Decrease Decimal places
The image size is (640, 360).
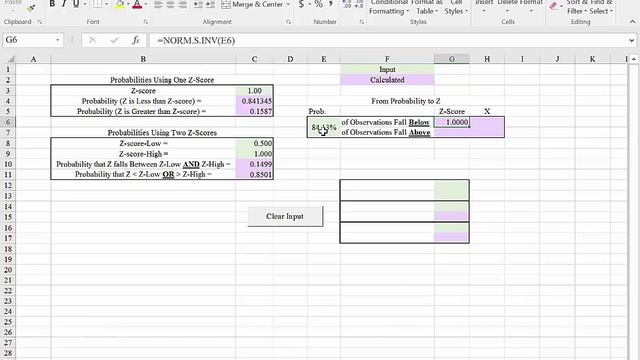(359, 4)
